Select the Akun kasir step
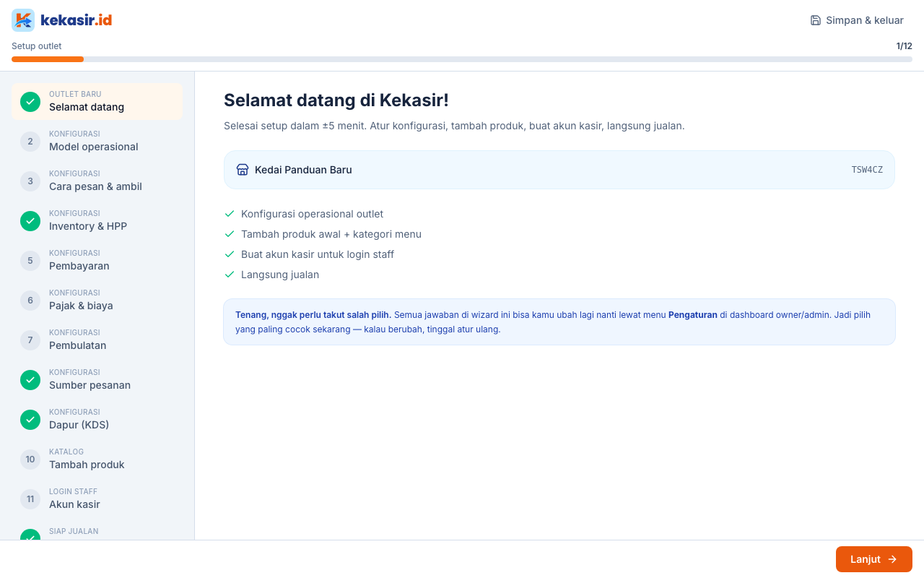Screen dimensions: 924x578 click(x=97, y=499)
